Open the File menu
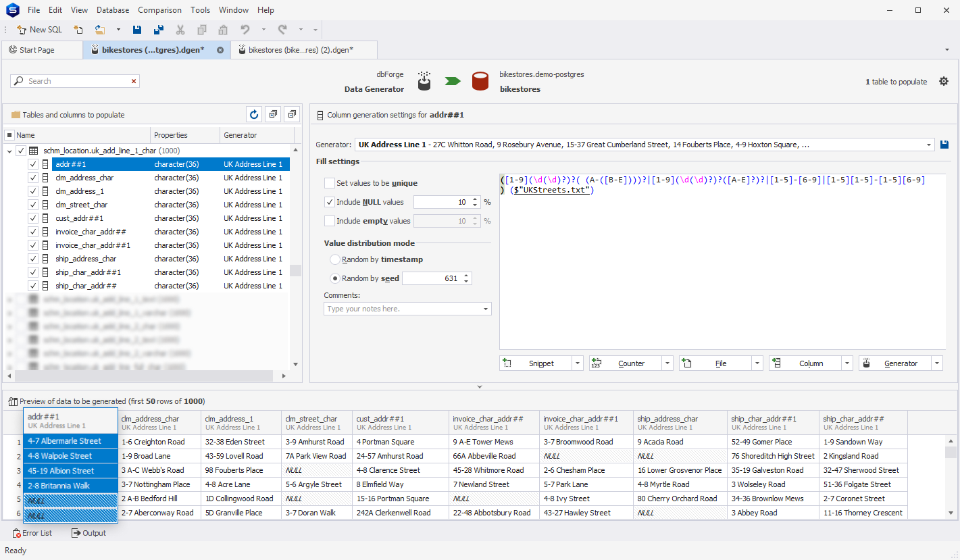 (34, 10)
